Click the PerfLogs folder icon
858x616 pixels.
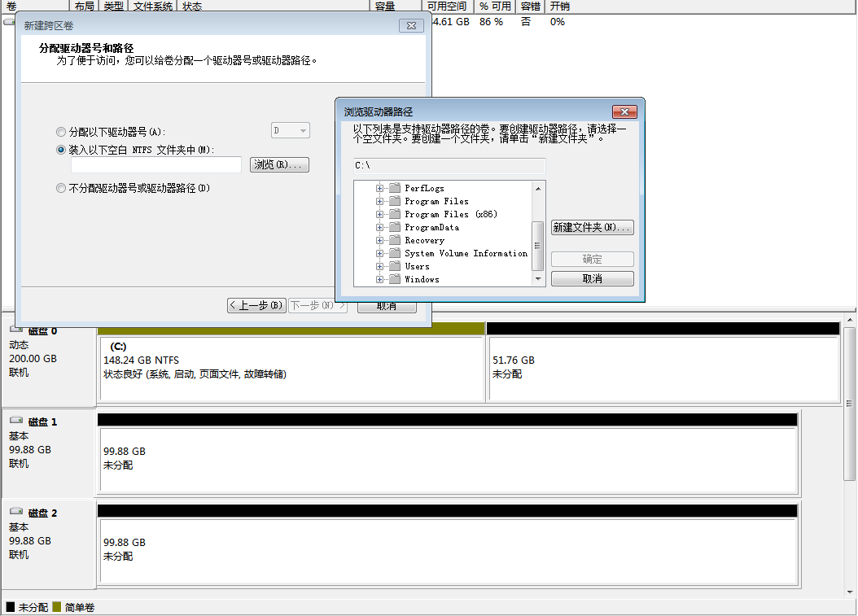coord(395,188)
